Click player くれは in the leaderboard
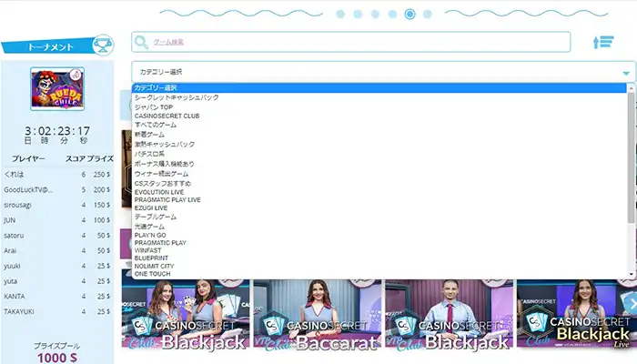The height and width of the screenshot is (364, 637). [15, 175]
